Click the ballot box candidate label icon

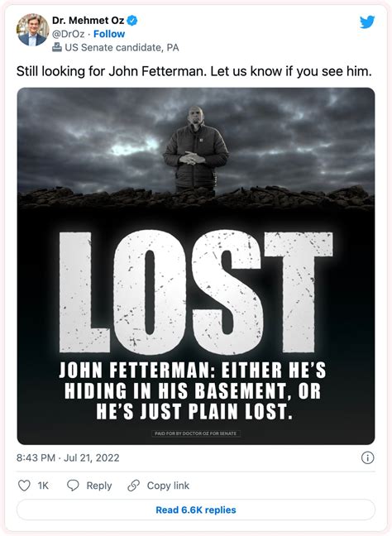coord(57,47)
